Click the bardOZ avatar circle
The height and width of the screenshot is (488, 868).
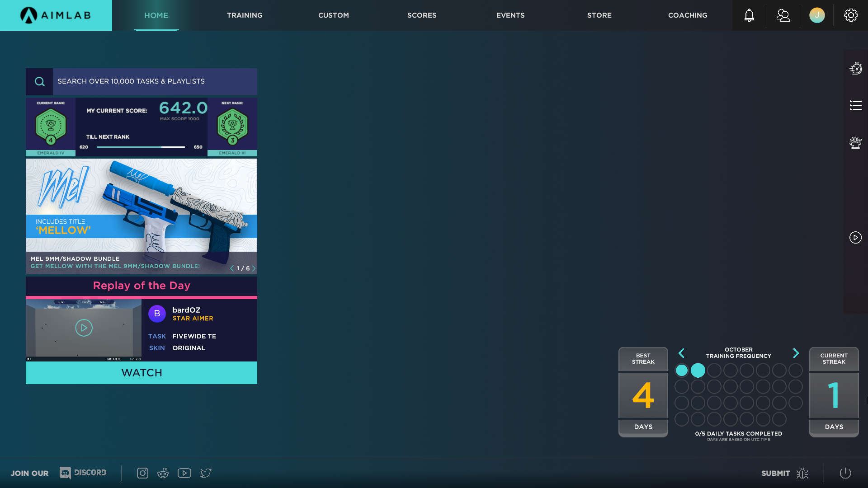tap(157, 313)
